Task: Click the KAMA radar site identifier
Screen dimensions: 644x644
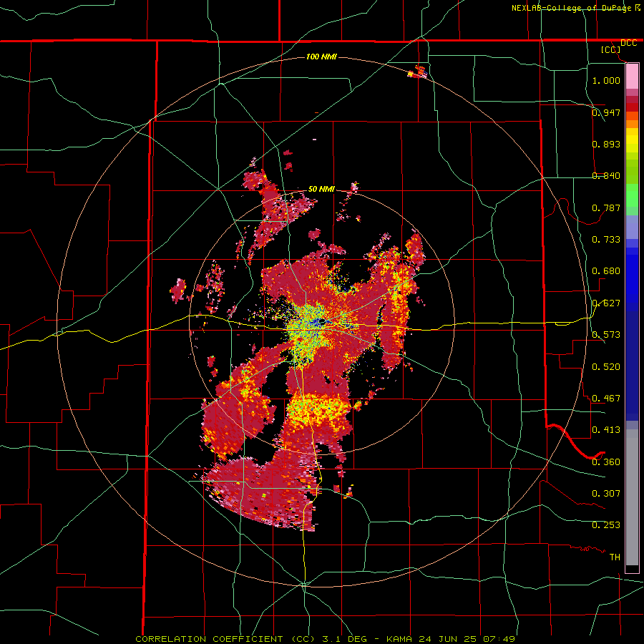Action: coord(399,639)
